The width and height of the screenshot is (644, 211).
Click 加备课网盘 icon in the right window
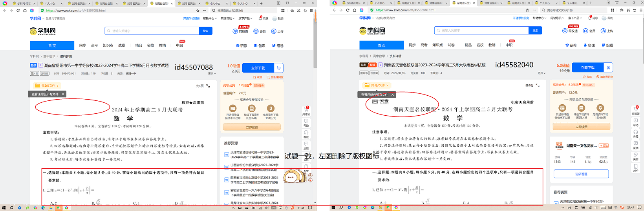point(604,77)
